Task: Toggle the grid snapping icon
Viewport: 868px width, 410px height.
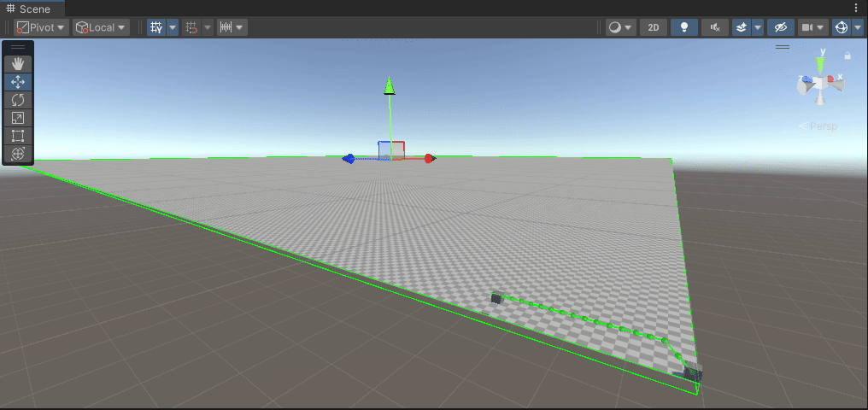Action: (x=191, y=27)
